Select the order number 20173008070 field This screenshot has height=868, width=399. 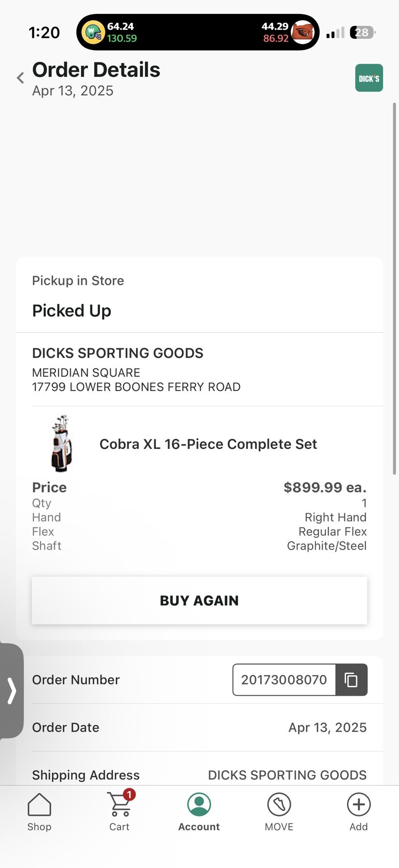tap(284, 679)
